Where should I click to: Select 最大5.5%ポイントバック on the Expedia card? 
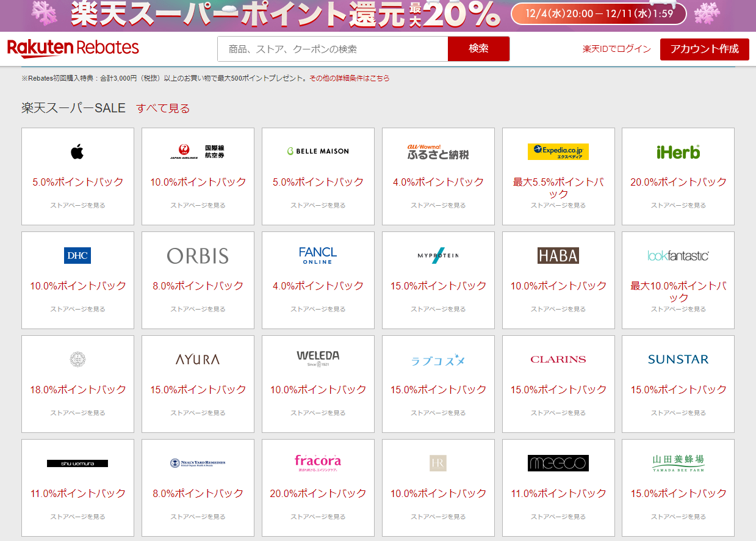pos(558,188)
